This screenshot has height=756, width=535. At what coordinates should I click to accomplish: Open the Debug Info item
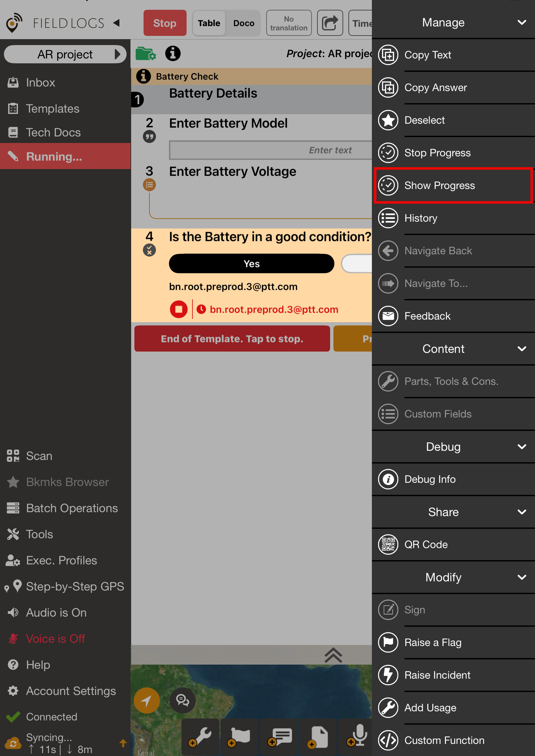click(x=430, y=479)
